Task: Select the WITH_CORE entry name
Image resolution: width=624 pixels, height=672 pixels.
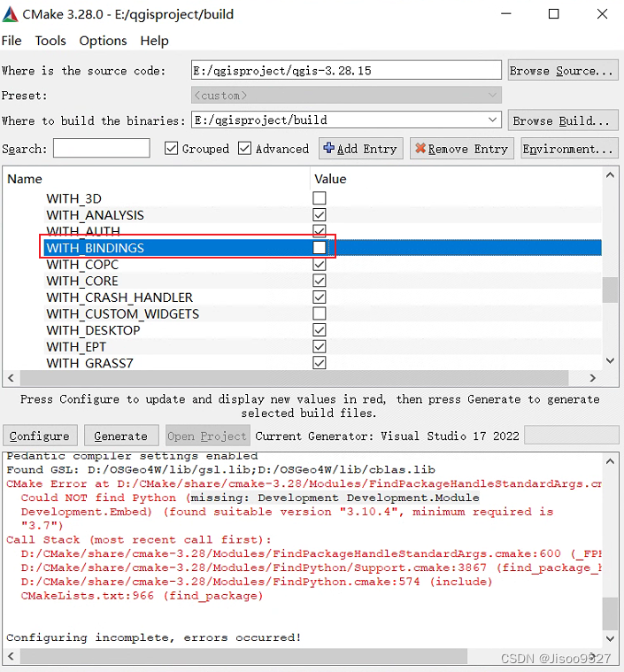Action: pyautogui.click(x=82, y=282)
